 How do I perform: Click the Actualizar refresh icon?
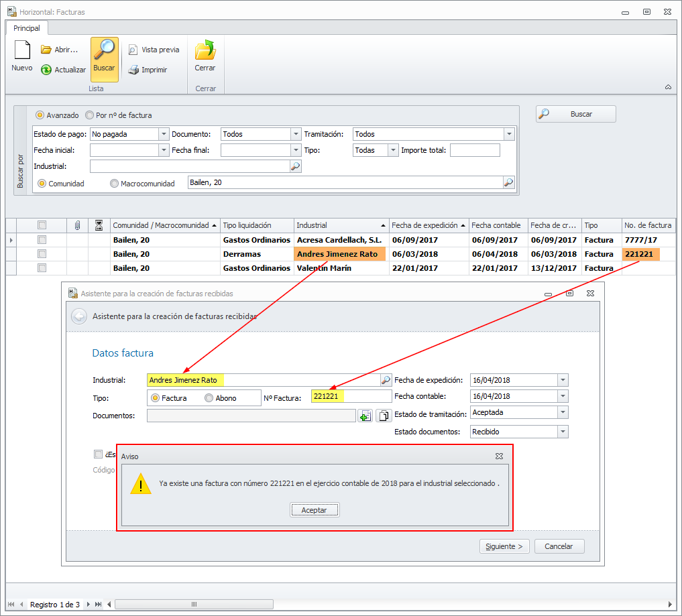pyautogui.click(x=46, y=70)
